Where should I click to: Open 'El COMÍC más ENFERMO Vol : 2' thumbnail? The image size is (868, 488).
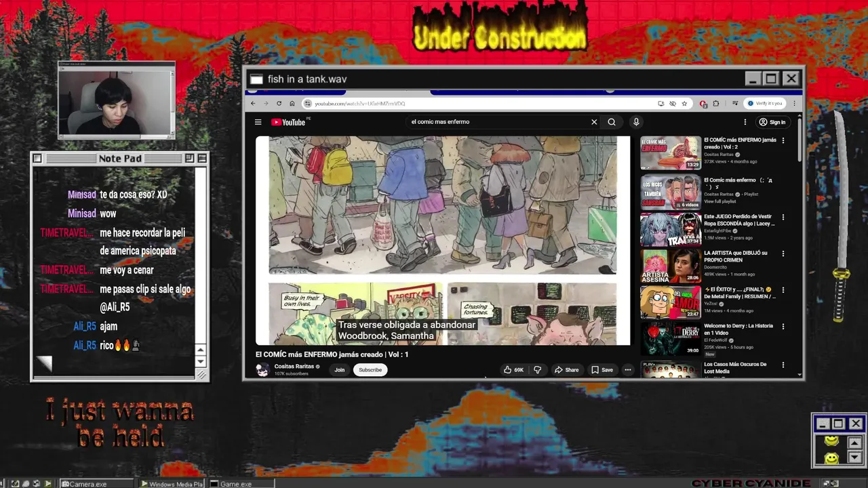[671, 152]
